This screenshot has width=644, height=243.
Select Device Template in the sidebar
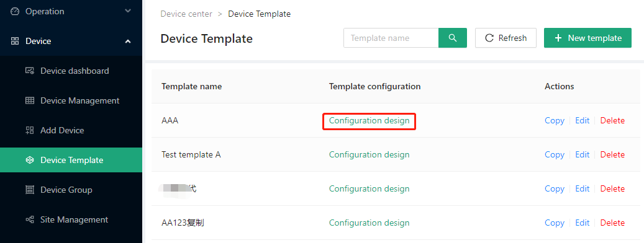(71, 160)
